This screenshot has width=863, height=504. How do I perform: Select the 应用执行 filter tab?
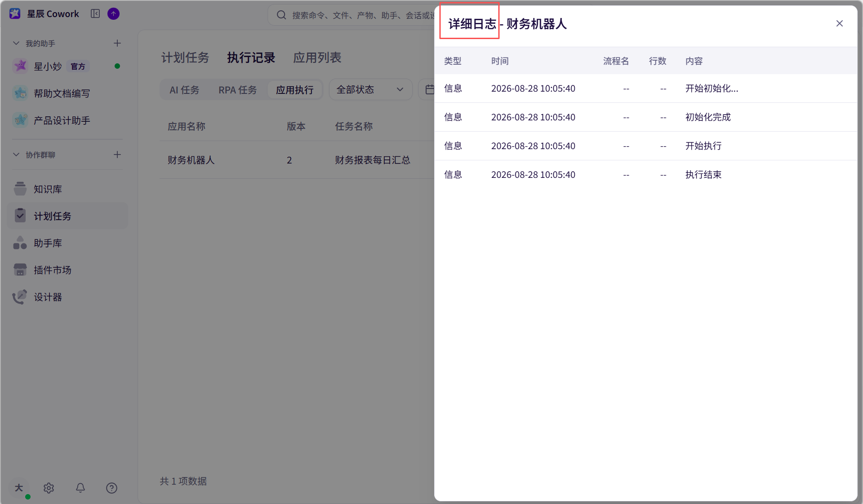295,90
